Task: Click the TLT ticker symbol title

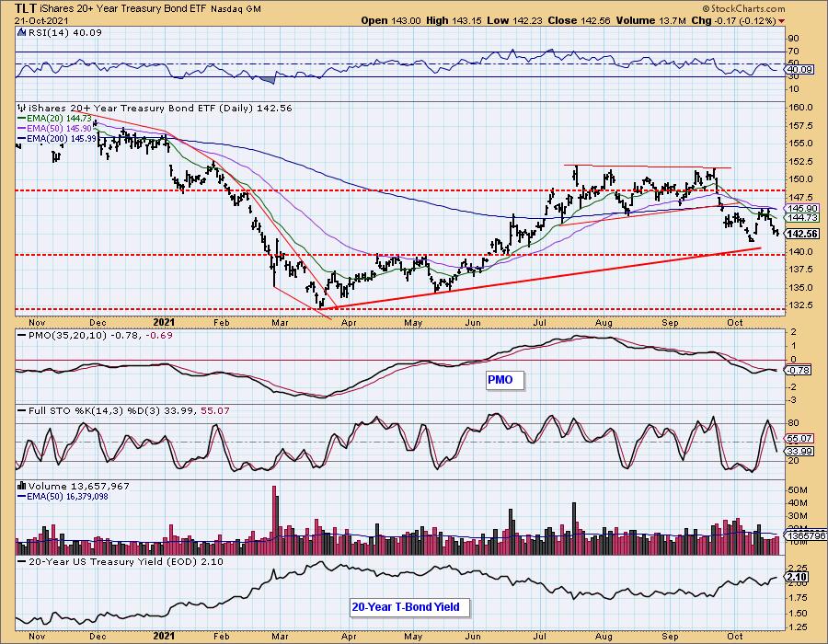Action: click(26, 8)
